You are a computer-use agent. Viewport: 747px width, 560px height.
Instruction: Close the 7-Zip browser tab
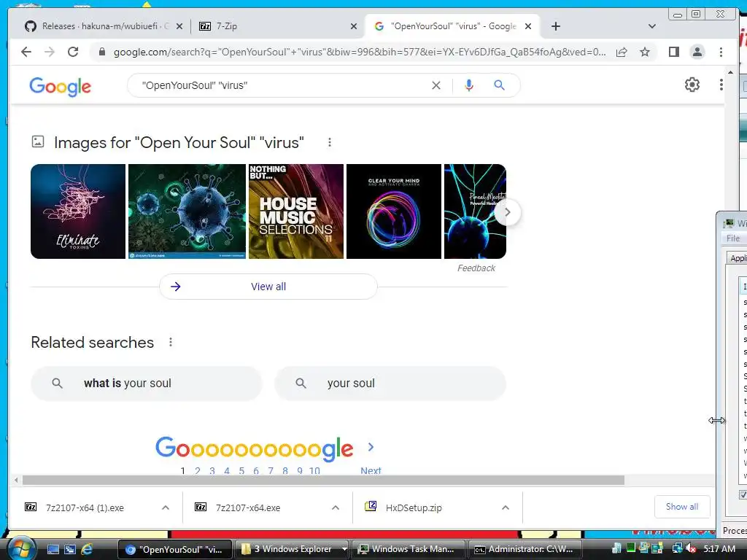pyautogui.click(x=354, y=26)
